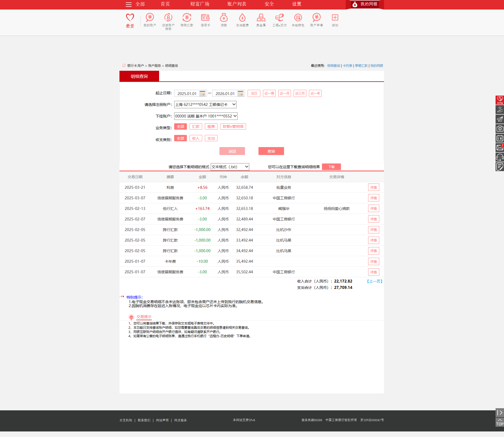504x437 pixels.
Task: Open the 贷款 loan icon
Action: click(224, 18)
